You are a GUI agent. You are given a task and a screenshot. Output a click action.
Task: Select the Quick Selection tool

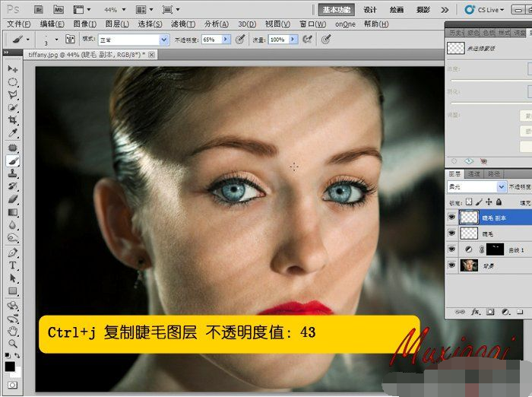click(x=13, y=108)
